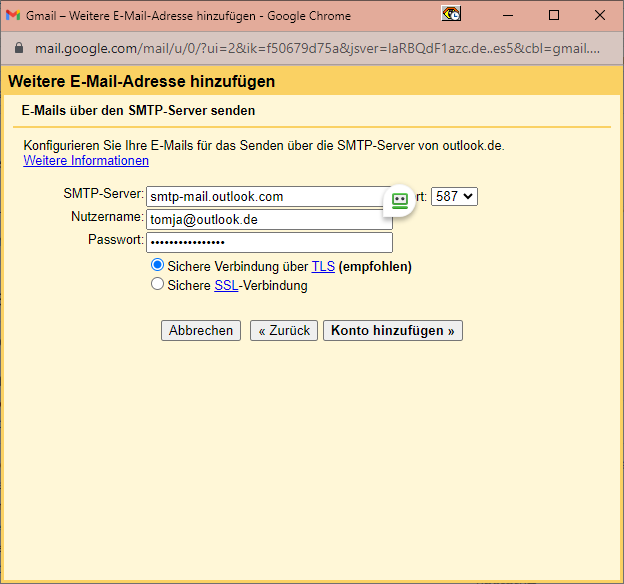Click 'Konto hinzufügen »' button
624x584 pixels.
click(393, 330)
